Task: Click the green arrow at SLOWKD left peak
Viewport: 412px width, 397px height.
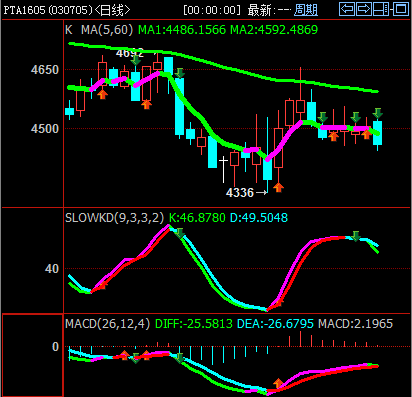Action: pyautogui.click(x=180, y=233)
